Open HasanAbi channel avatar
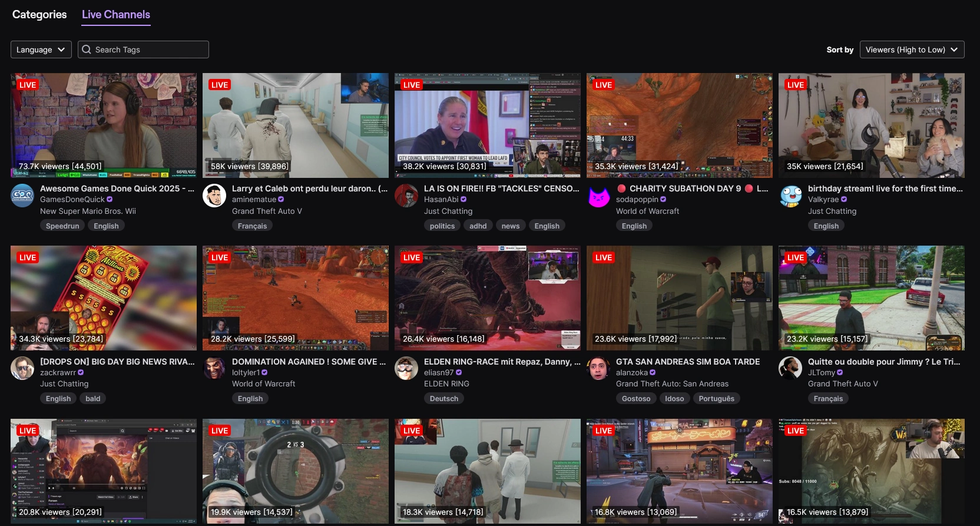Screen dimensions: 980x526 pos(406,196)
